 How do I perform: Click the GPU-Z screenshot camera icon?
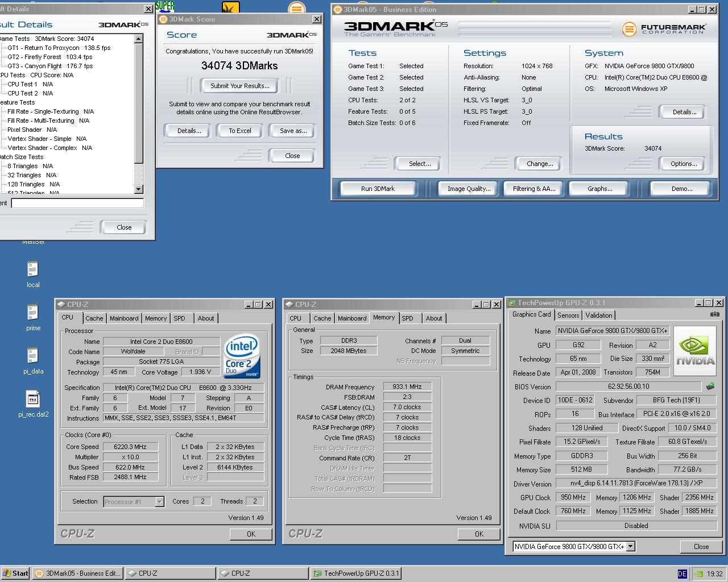pyautogui.click(x=715, y=314)
